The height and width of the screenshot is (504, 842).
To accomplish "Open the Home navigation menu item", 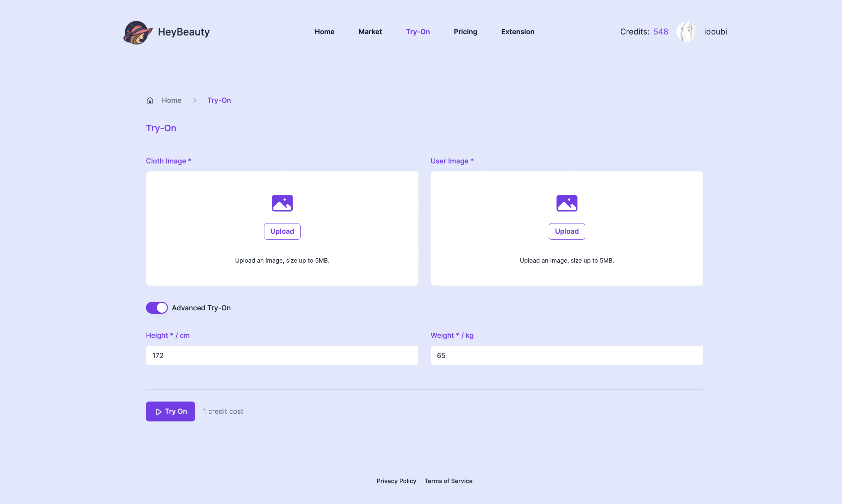I will [324, 32].
